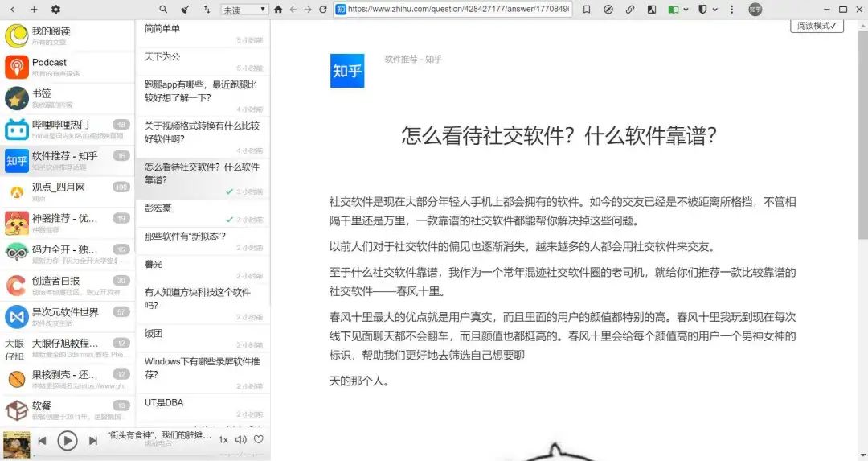Open the article 天下为公
The width and height of the screenshot is (868, 461).
pos(203,61)
